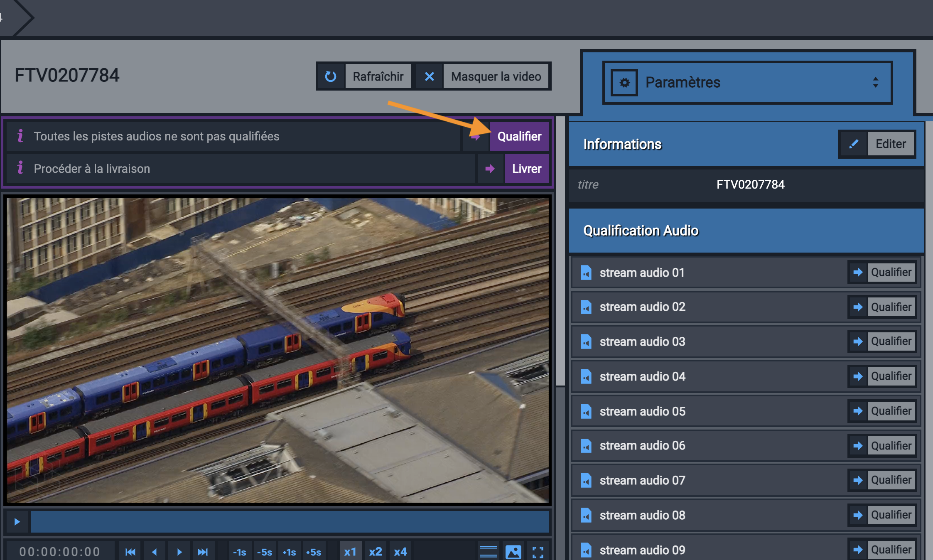The image size is (933, 560).
Task: Skip to end of the video
Action: point(203,552)
